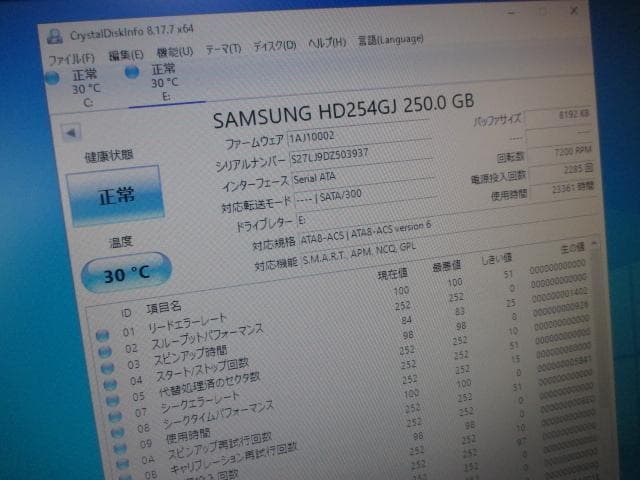Close the CrystalDiskInfo window

coord(574,11)
